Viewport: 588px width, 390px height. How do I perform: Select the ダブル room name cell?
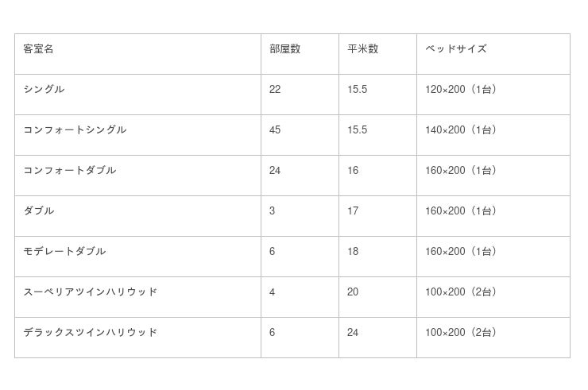tap(39, 211)
